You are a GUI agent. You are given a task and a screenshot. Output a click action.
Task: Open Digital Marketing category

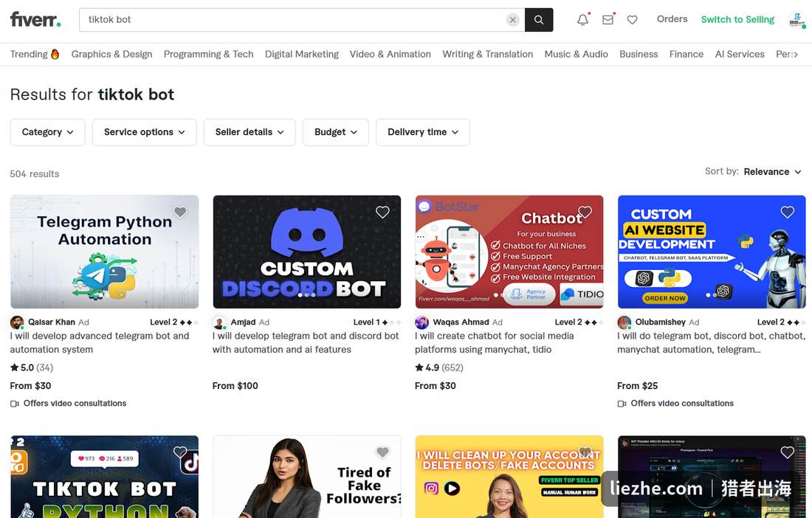pyautogui.click(x=302, y=55)
